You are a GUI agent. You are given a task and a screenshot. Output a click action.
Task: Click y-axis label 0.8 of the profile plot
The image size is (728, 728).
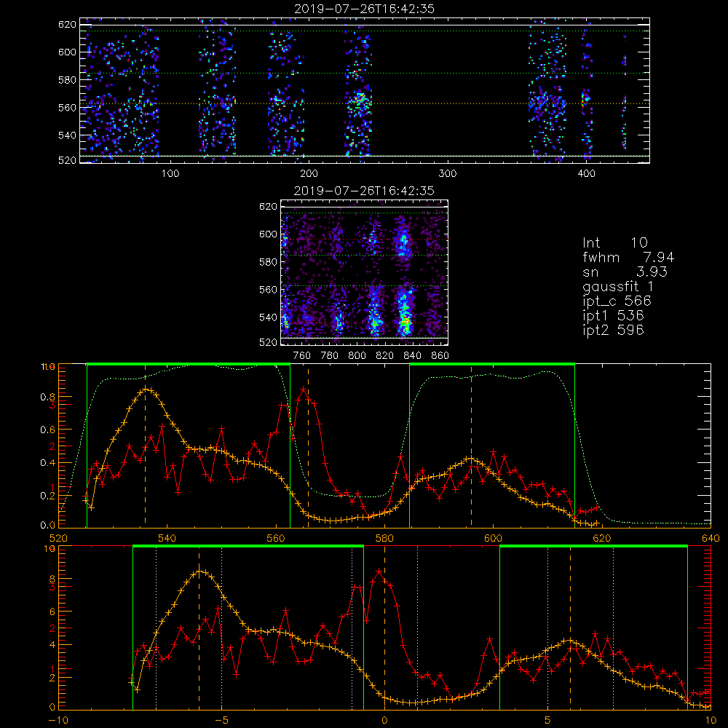[x=48, y=397]
